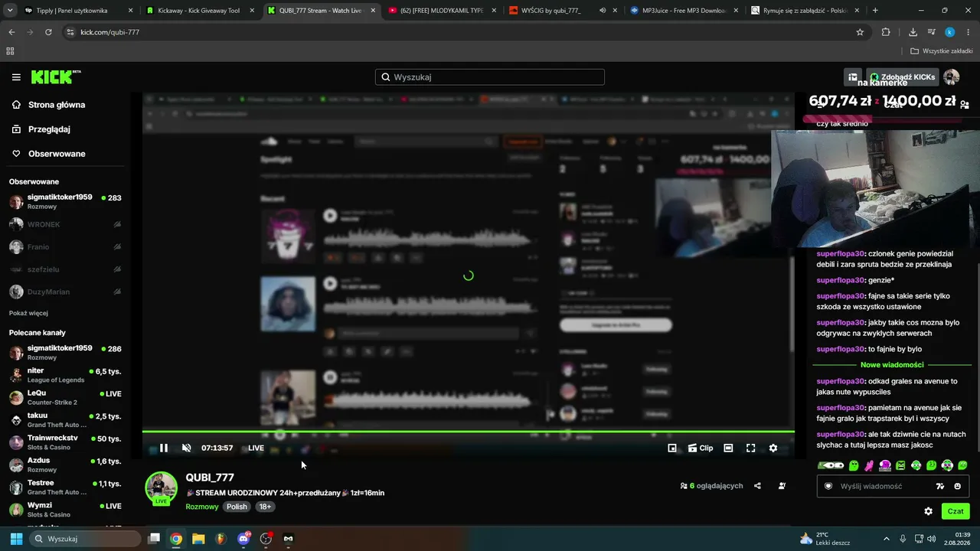Click the Kick search box
Viewport: 980px width, 551px height.
click(490, 77)
